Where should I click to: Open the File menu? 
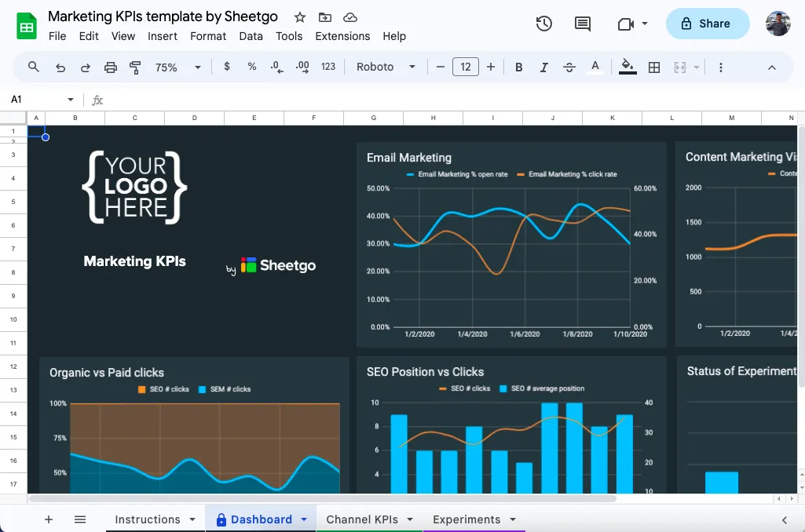point(57,36)
